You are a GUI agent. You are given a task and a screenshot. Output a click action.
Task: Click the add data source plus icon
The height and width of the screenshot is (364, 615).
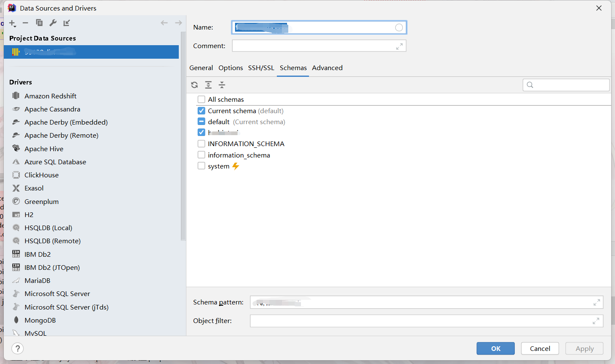coord(12,23)
